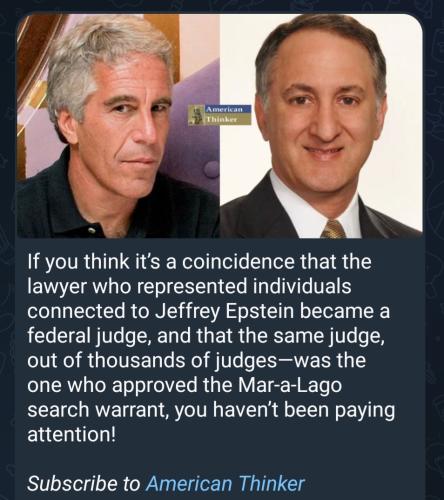Click the American Thinker subscribe link

225,483
